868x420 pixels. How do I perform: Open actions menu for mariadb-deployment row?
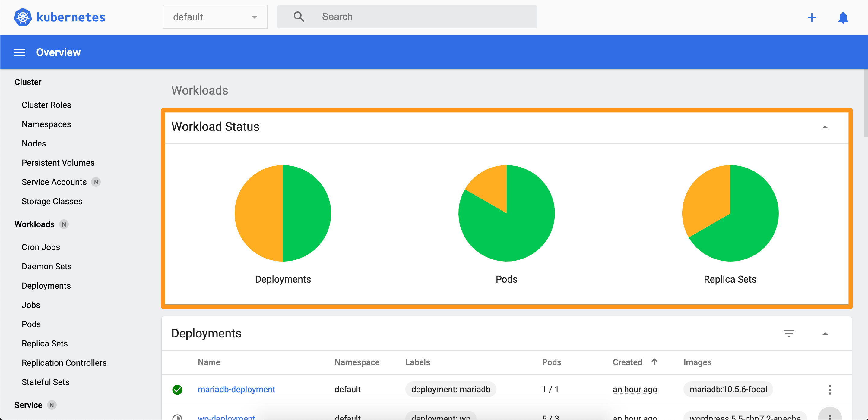coord(830,390)
